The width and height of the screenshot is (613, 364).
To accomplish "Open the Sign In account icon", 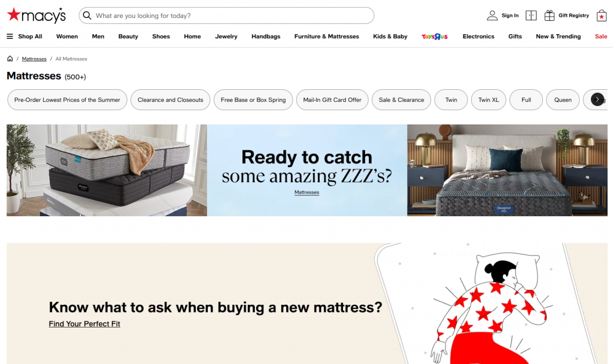I will pyautogui.click(x=492, y=15).
